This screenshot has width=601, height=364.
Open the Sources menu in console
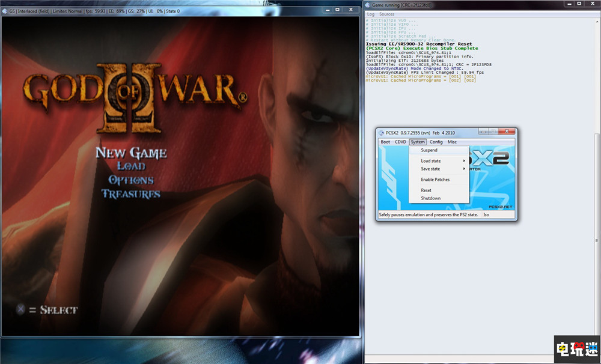point(386,14)
